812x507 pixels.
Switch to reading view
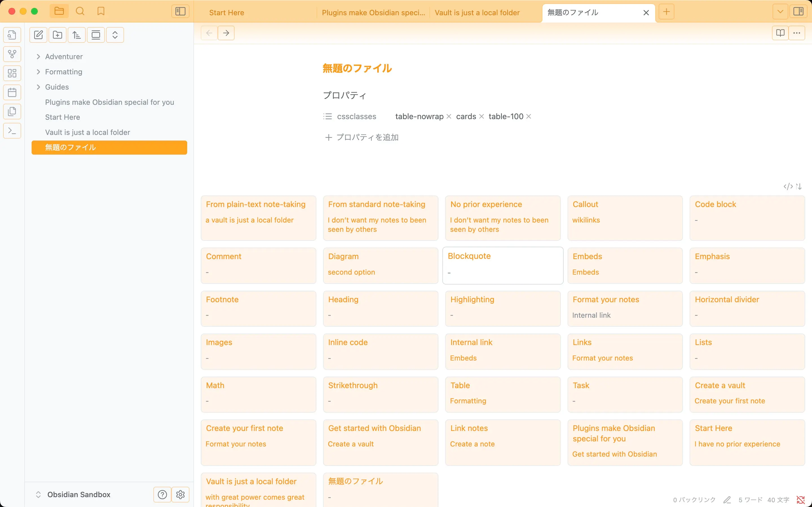click(780, 33)
